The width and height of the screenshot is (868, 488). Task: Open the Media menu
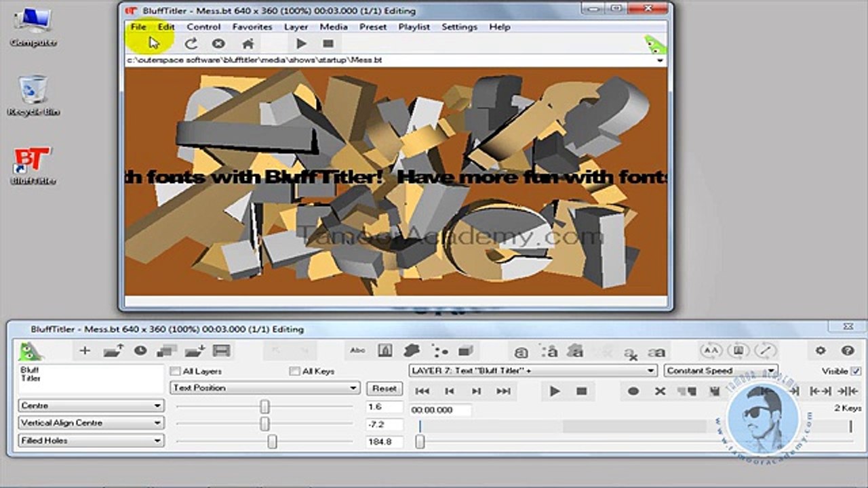pos(334,27)
